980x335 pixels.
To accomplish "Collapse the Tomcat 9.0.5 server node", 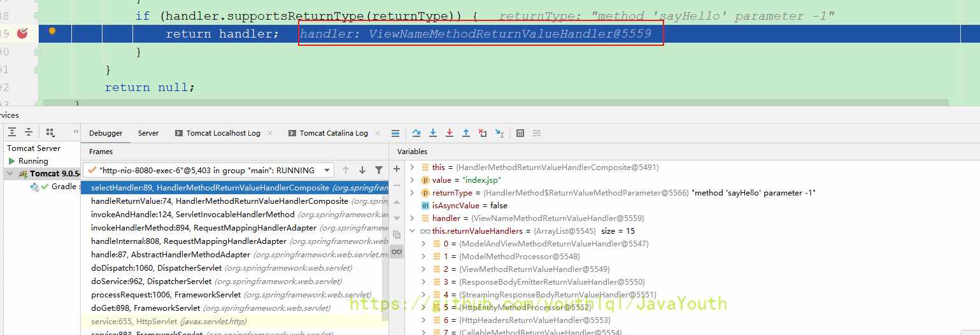I will click(x=10, y=174).
